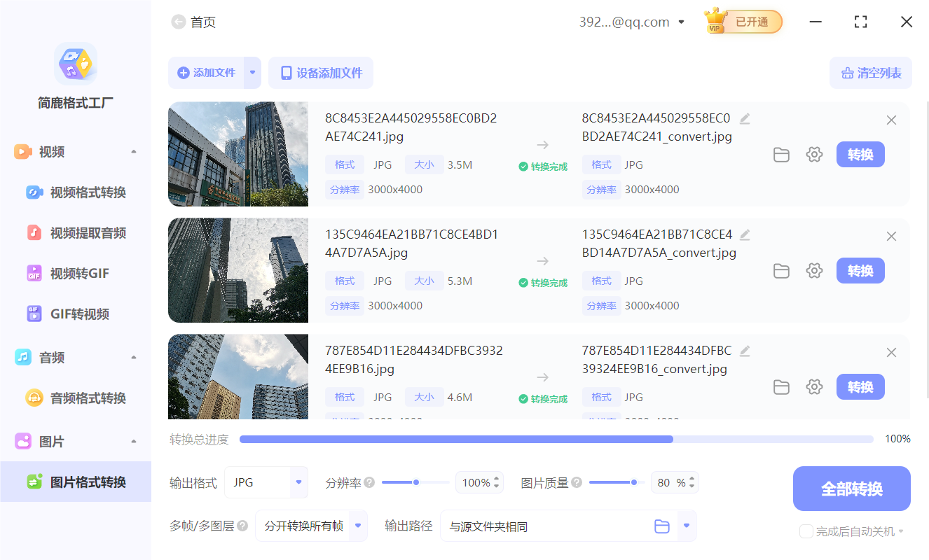Open the 视频格式转换 tool
Image resolution: width=929 pixels, height=560 pixels.
(x=76, y=192)
